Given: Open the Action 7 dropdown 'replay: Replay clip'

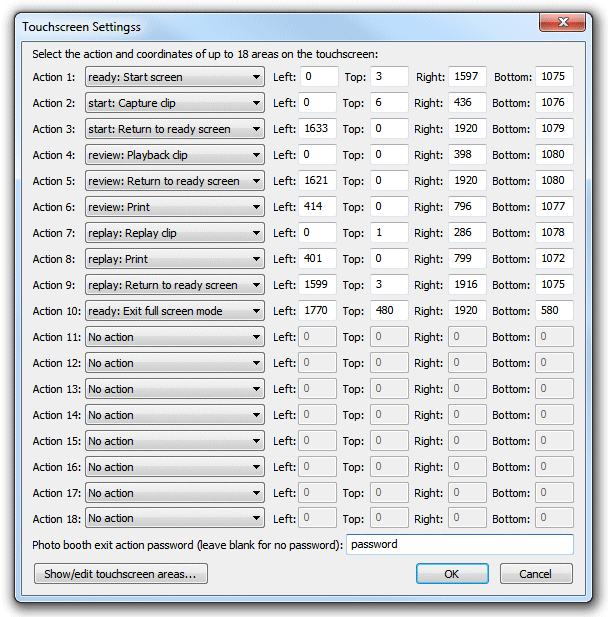Looking at the screenshot, I should click(x=175, y=233).
